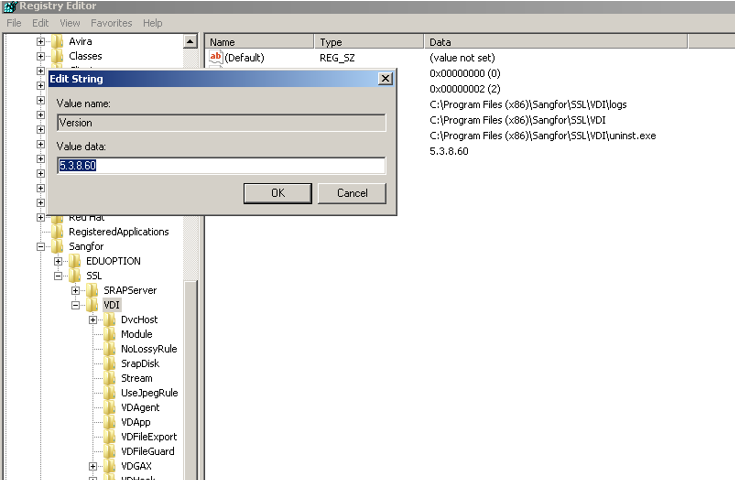
Task: Click the VDI\logs path data value
Action: [x=528, y=105]
